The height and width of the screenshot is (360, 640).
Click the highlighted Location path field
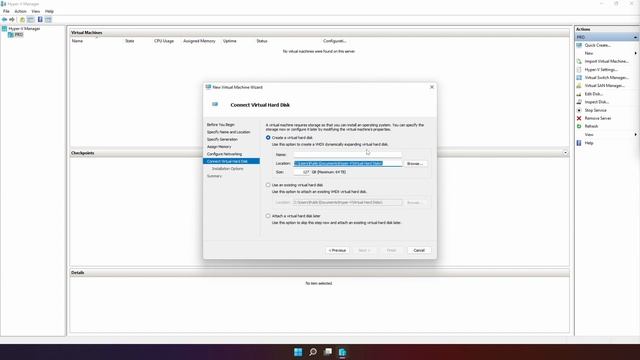coord(347,164)
